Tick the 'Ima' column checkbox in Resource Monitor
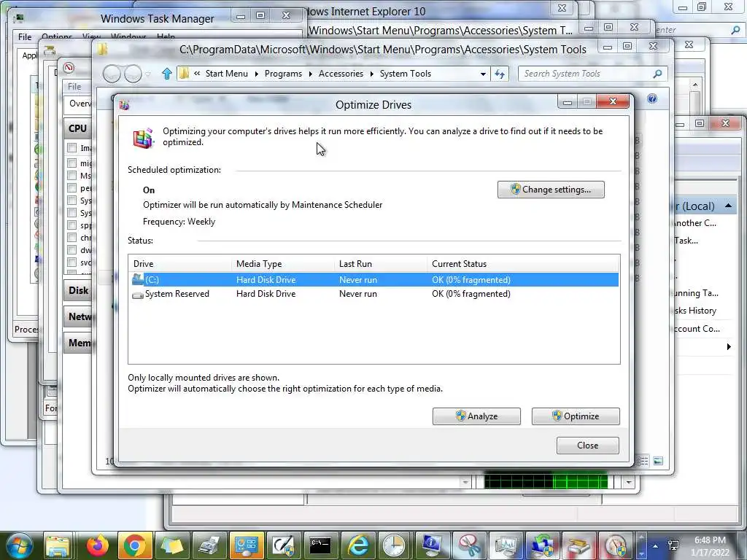Image resolution: width=747 pixels, height=560 pixels. [72, 147]
